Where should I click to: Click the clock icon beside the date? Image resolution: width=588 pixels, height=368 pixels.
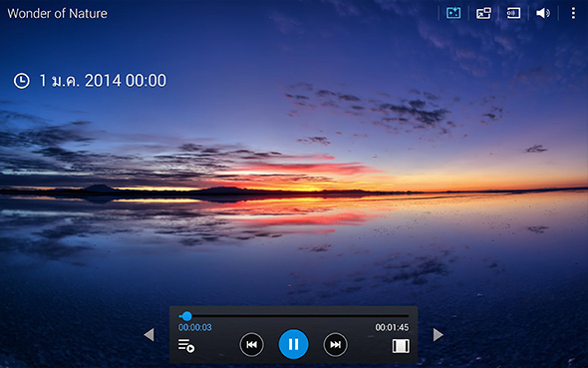click(x=21, y=81)
